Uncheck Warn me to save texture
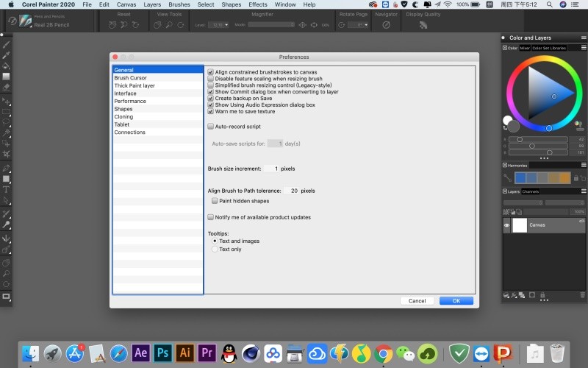 coord(211,112)
